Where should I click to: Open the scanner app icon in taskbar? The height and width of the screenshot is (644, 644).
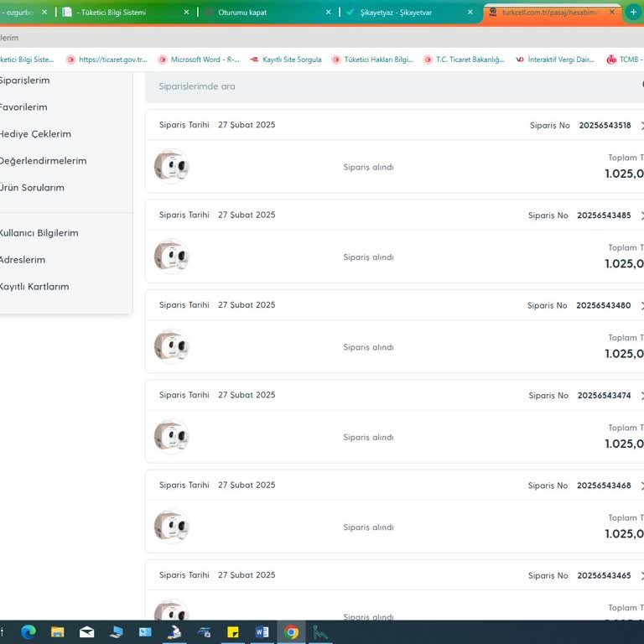(x=174, y=631)
